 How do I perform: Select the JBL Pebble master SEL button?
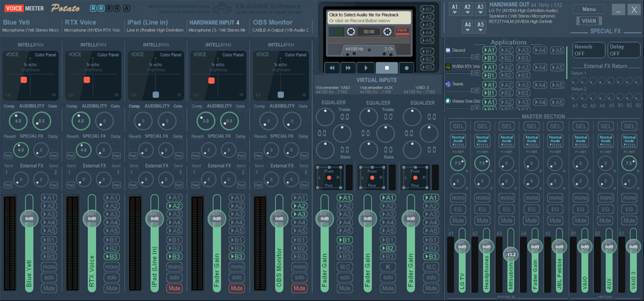[556, 126]
